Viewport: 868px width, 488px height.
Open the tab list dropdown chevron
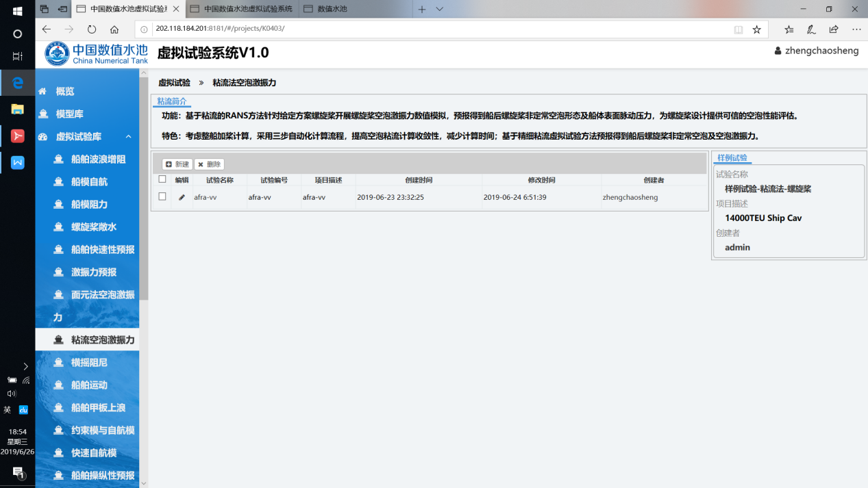[440, 9]
